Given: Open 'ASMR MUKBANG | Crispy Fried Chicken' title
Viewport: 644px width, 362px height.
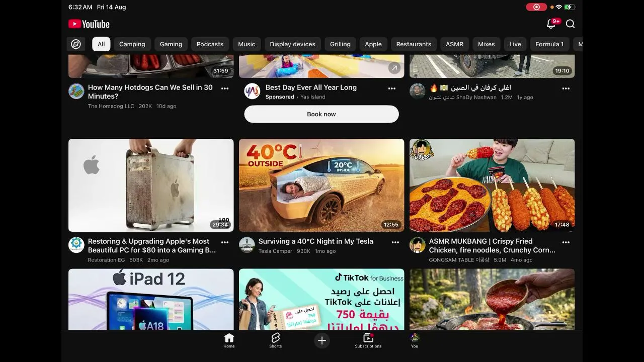Looking at the screenshot, I should point(492,246).
